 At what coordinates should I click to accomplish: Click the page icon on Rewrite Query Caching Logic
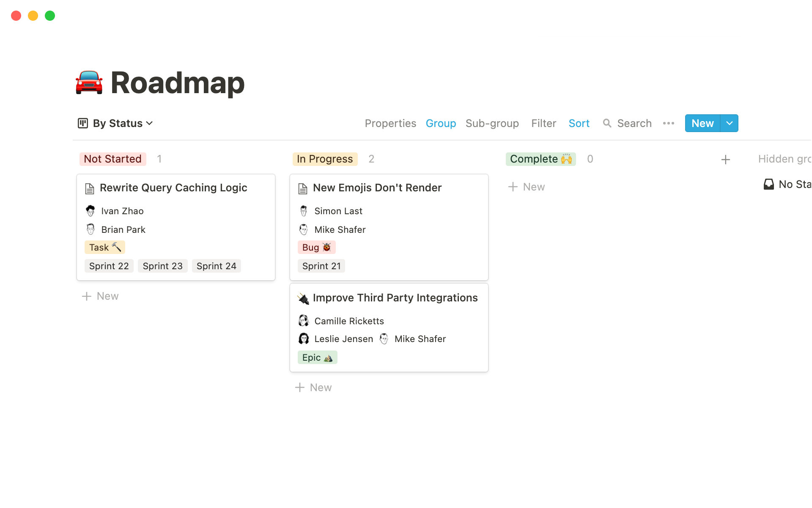tap(90, 189)
